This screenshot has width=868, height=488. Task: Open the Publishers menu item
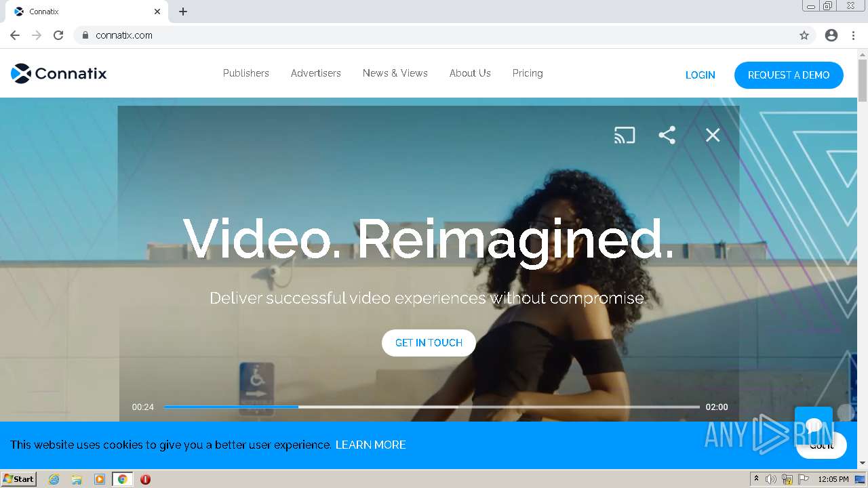[246, 73]
